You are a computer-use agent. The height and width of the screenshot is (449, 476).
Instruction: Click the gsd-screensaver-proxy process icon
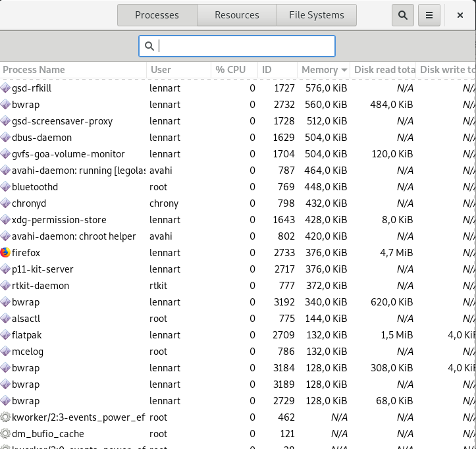[x=5, y=121]
